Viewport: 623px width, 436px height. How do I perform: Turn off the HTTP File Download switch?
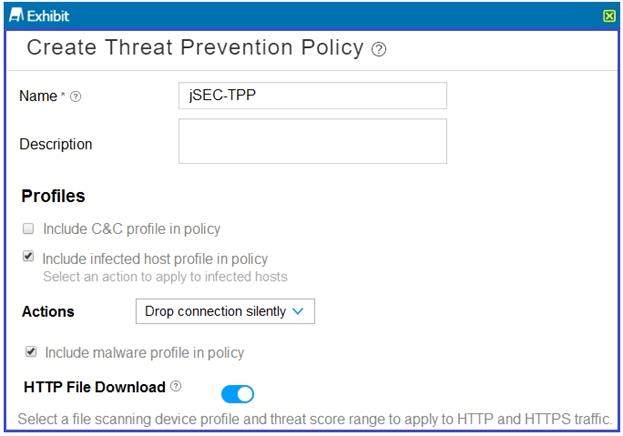(238, 394)
